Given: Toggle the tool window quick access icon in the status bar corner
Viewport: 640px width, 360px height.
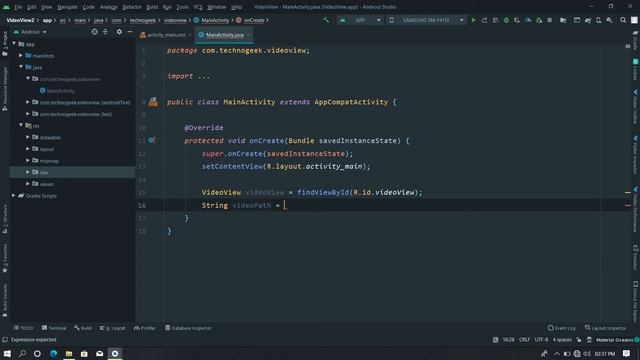Looking at the screenshot, I should [5, 340].
